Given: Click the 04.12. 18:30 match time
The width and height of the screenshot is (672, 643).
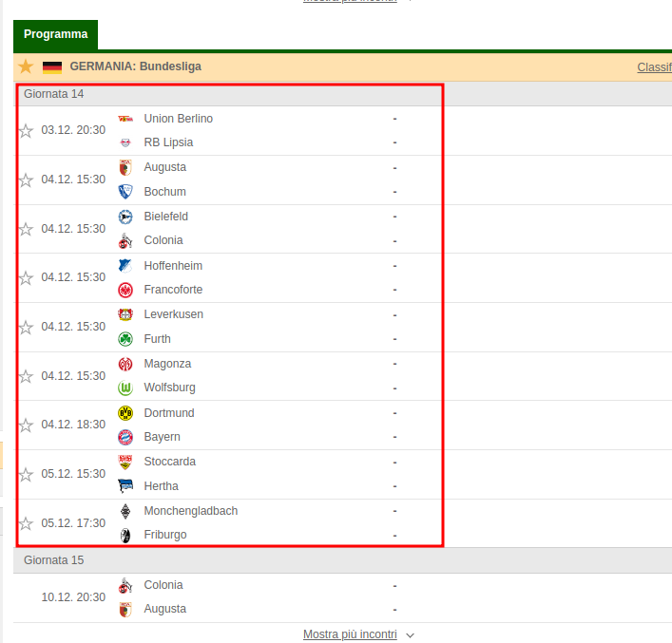Looking at the screenshot, I should coord(73,425).
